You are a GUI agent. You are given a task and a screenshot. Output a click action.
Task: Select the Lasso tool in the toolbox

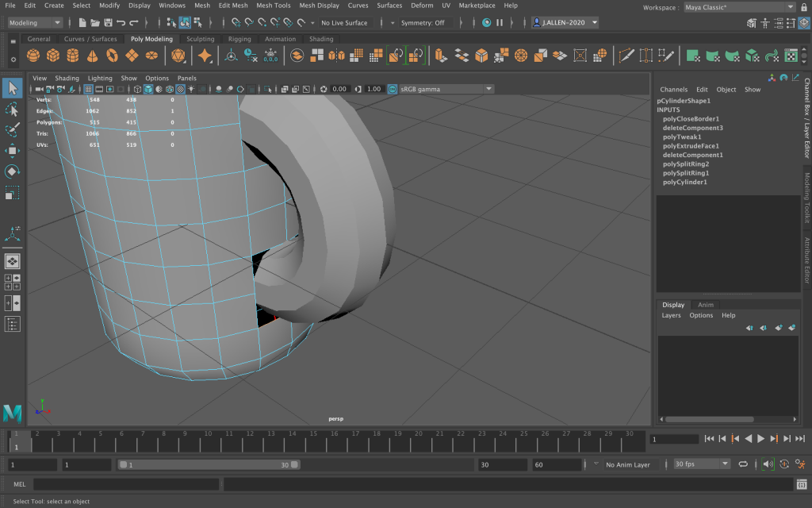coord(12,108)
